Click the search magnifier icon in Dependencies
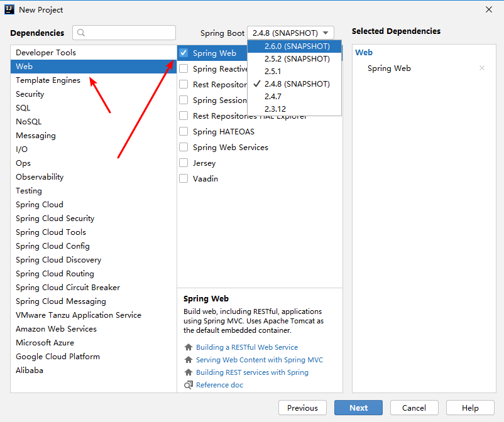The height and width of the screenshot is (422, 504). point(81,33)
